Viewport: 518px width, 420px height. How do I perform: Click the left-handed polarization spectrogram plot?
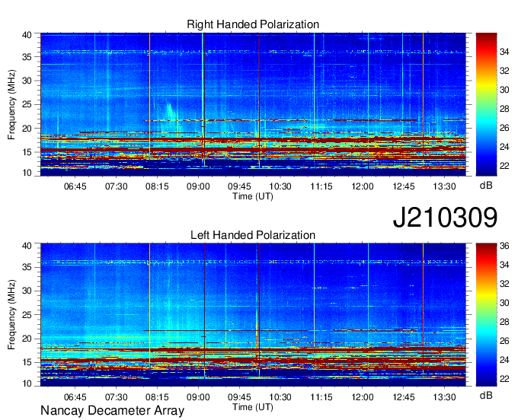pos(253,315)
